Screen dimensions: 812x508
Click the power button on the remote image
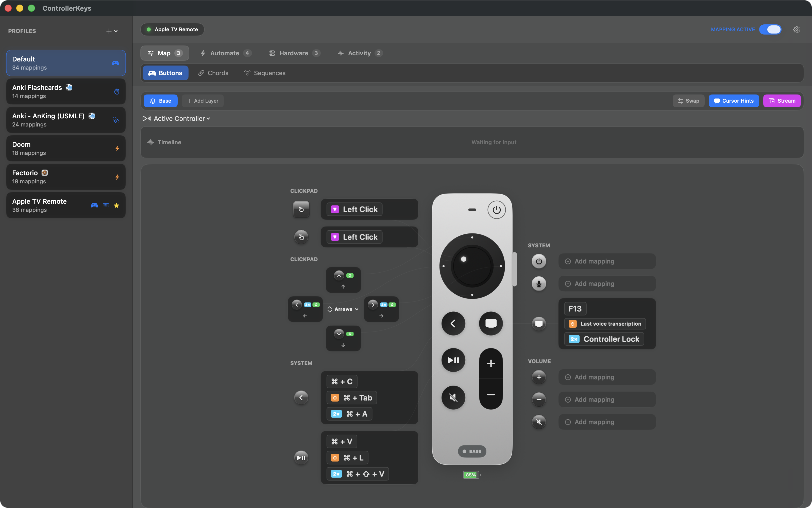[497, 210]
